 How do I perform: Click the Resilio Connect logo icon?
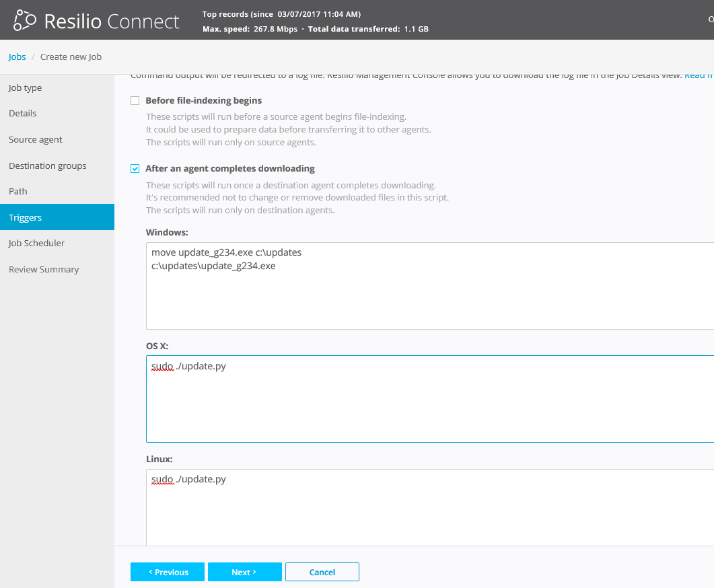[25, 20]
